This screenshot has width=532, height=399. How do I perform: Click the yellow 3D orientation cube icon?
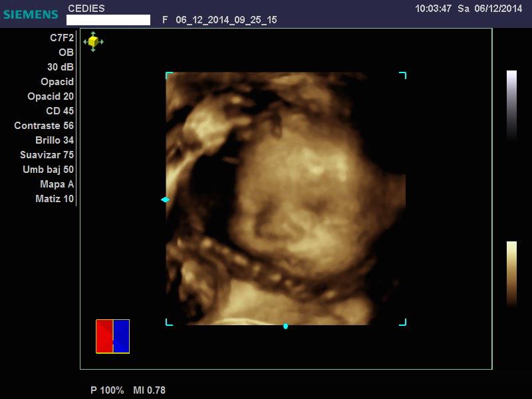[x=93, y=41]
